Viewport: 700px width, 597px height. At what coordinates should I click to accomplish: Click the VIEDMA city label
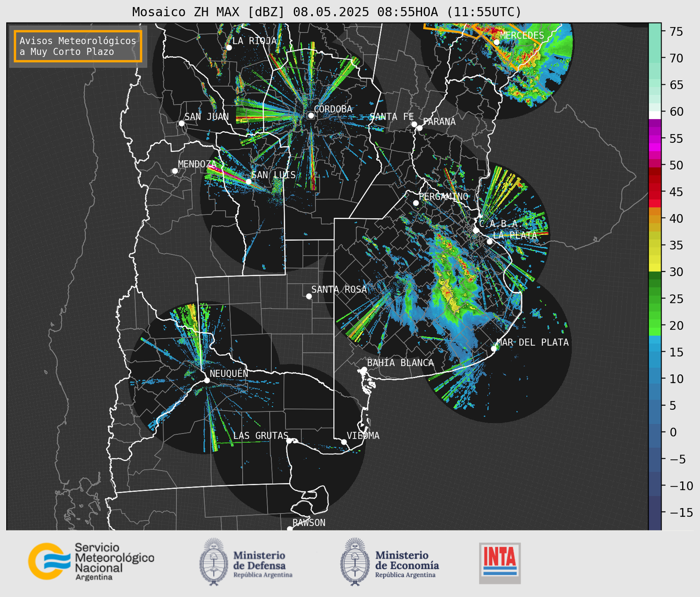coord(363,436)
